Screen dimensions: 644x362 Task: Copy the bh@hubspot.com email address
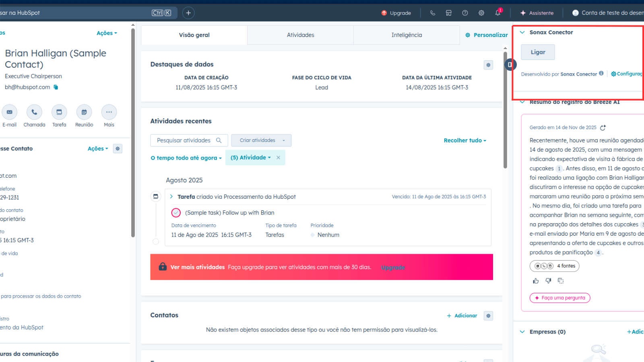click(x=56, y=87)
